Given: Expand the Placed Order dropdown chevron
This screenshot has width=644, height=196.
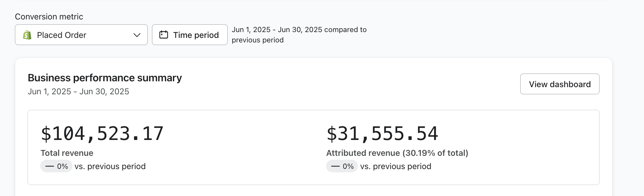Looking at the screenshot, I should pos(137,35).
